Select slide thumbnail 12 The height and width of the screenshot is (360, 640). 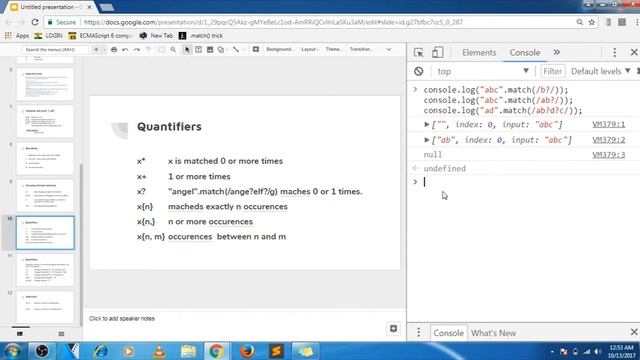(x=45, y=307)
